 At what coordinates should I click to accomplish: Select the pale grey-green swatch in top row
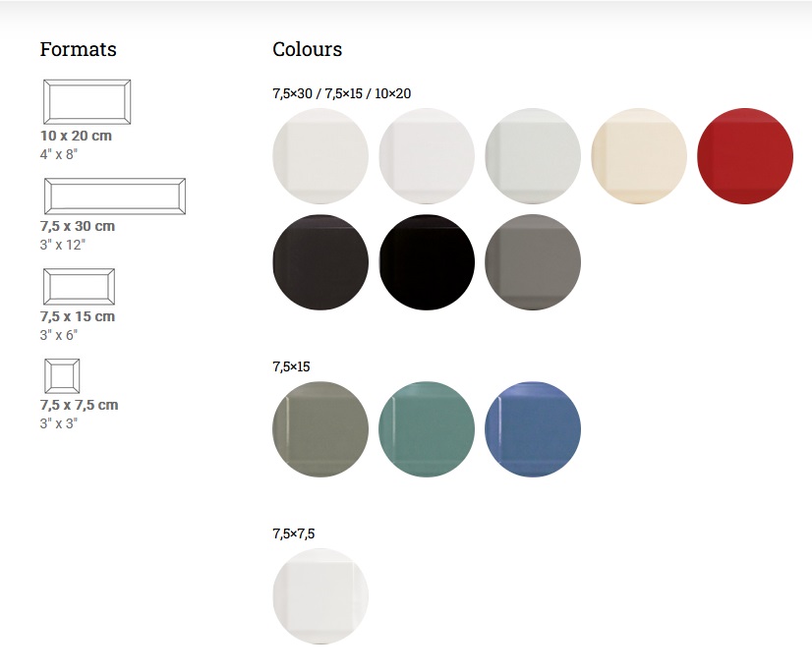point(533,156)
